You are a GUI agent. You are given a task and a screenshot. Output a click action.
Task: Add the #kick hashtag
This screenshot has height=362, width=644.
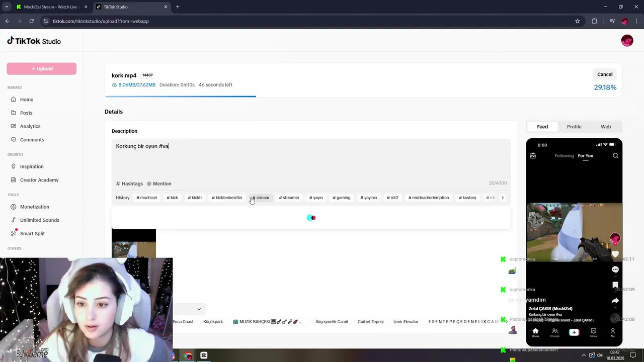(172, 198)
